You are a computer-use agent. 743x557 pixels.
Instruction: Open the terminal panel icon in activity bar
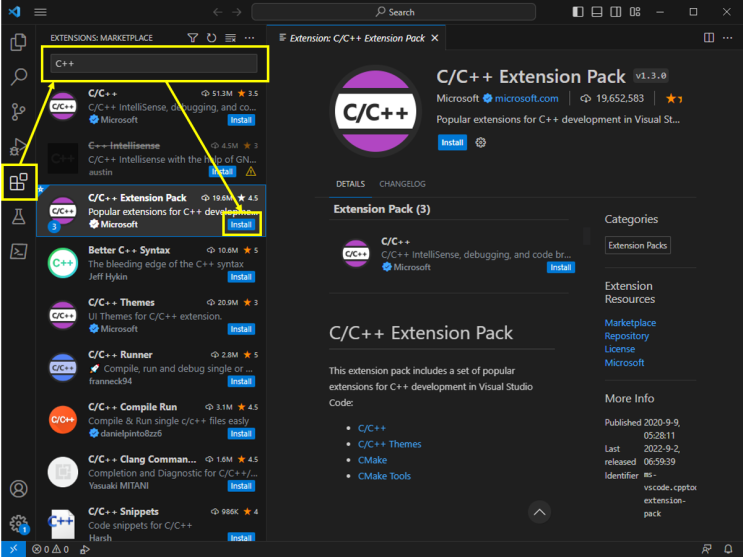[x=18, y=251]
